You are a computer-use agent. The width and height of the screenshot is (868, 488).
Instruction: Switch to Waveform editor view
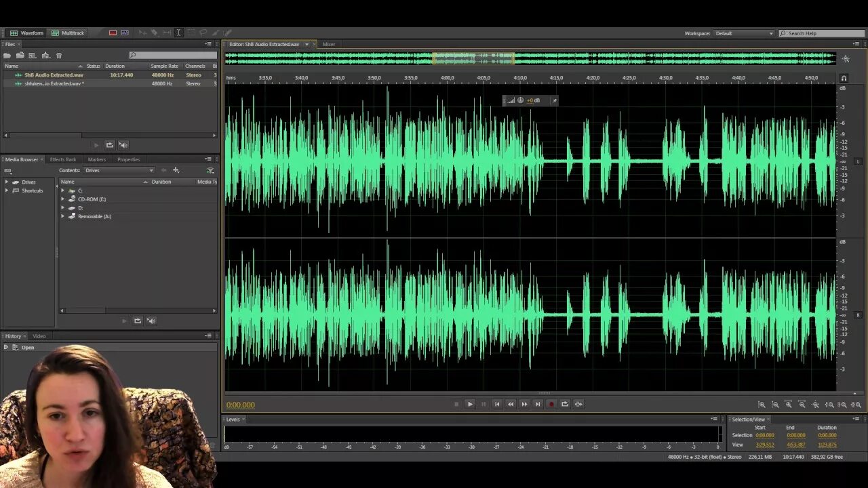click(26, 33)
